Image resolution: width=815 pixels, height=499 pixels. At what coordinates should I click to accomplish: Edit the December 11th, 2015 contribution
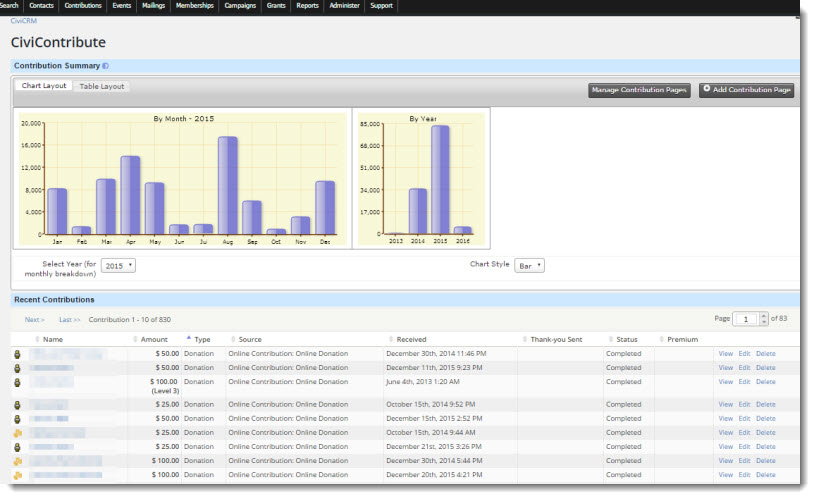click(x=744, y=367)
